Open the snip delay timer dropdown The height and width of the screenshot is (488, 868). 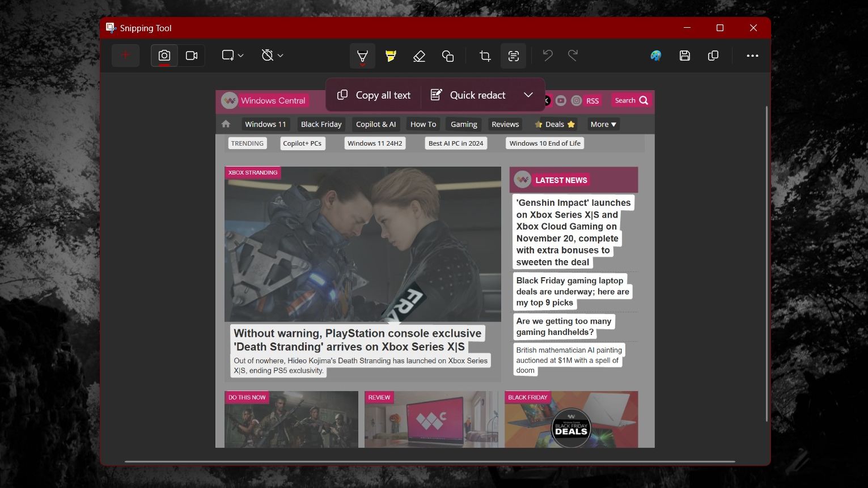tap(272, 56)
